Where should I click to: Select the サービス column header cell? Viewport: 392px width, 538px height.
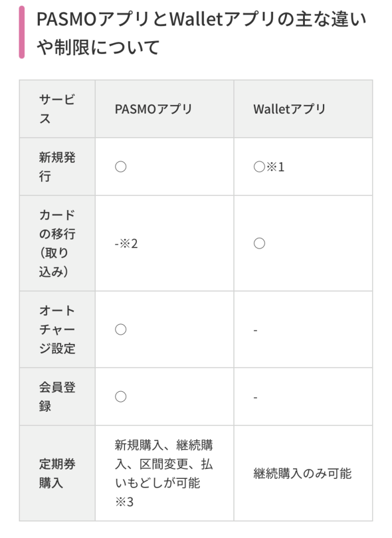point(57,109)
